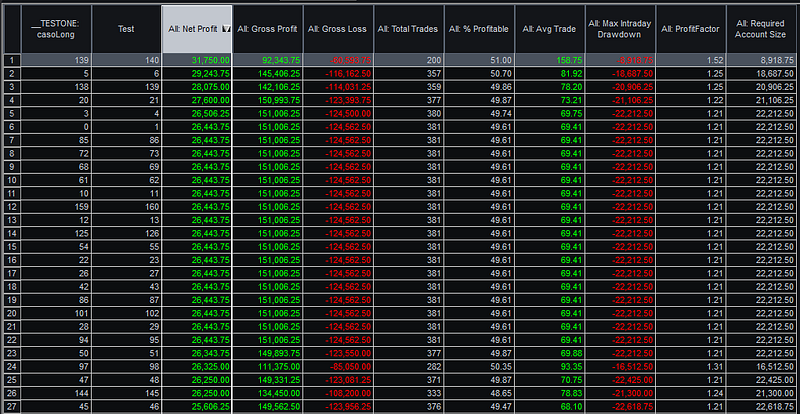Click the All: % Profitable column header
Image resolution: width=800 pixels, height=414 pixels.
(479, 29)
